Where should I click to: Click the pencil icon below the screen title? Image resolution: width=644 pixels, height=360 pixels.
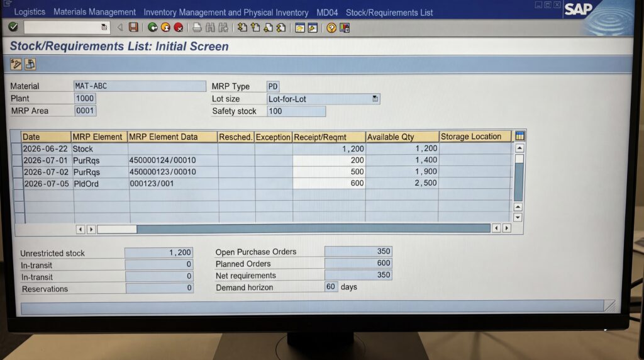(16, 64)
